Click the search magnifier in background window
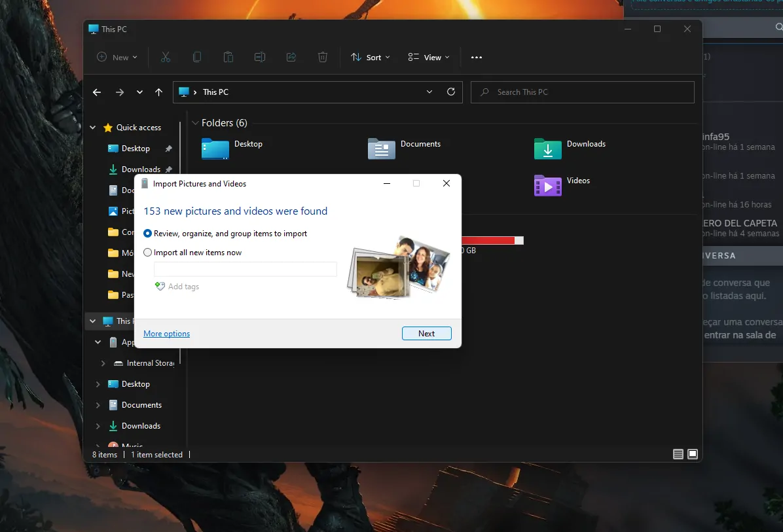 [778, 27]
